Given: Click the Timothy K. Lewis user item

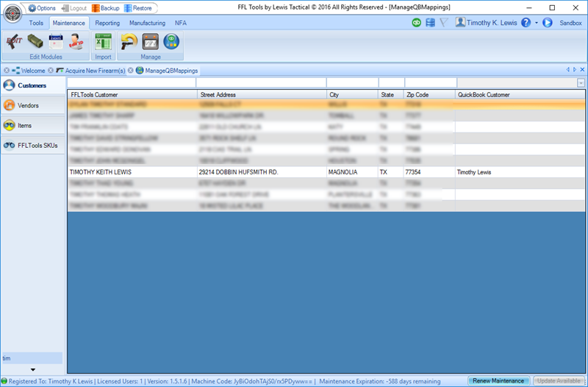Looking at the screenshot, I should 486,23.
